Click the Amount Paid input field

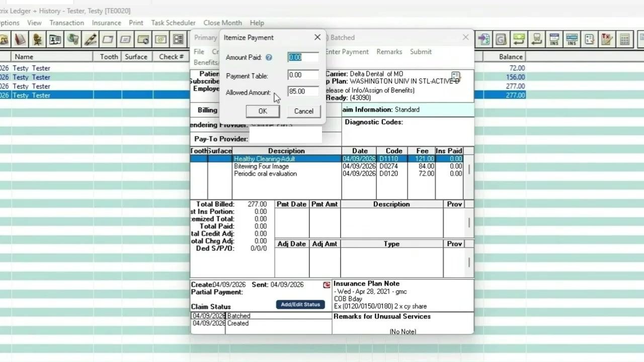click(x=303, y=57)
